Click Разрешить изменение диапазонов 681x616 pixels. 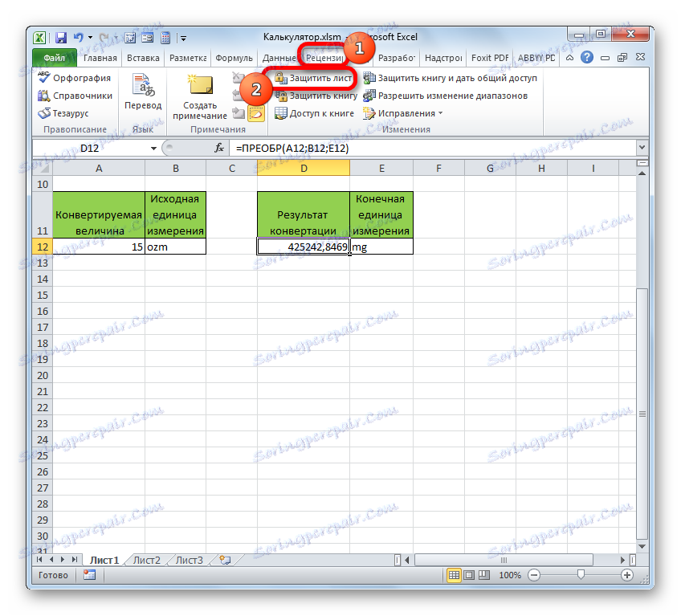[x=446, y=96]
